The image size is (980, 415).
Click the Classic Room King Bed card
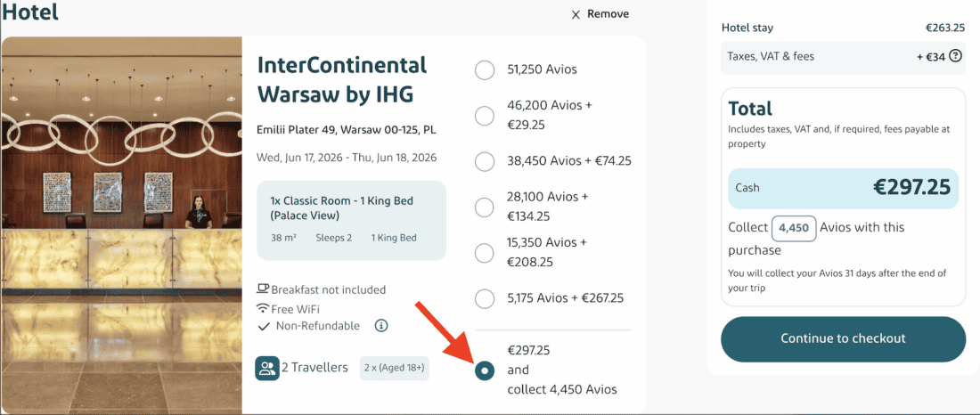tap(351, 220)
